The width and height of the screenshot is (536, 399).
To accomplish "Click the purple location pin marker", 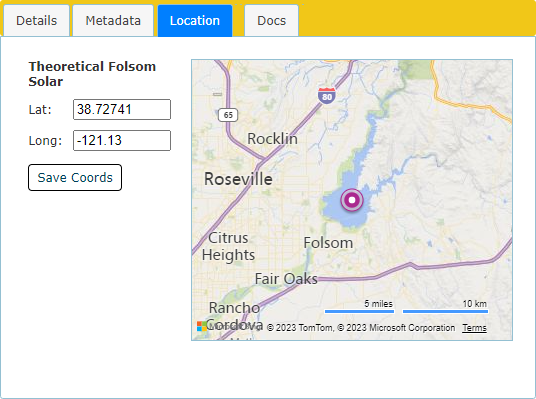I will [352, 200].
